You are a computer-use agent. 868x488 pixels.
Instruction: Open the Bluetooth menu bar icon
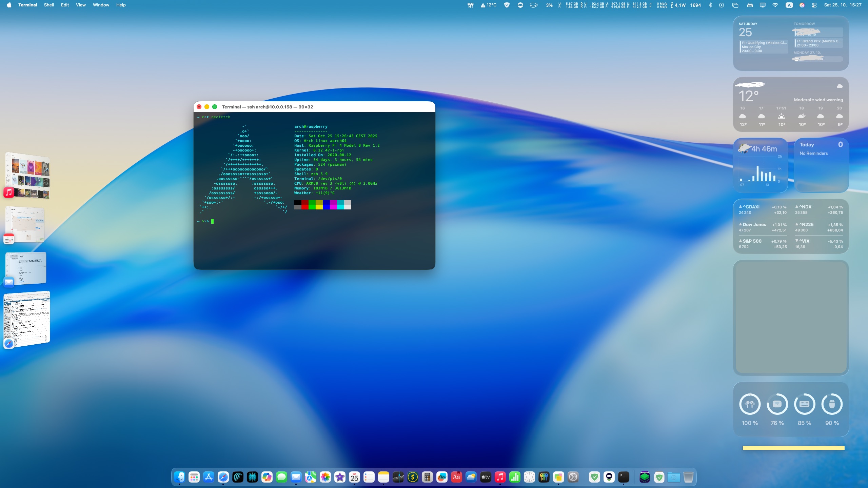pos(710,5)
